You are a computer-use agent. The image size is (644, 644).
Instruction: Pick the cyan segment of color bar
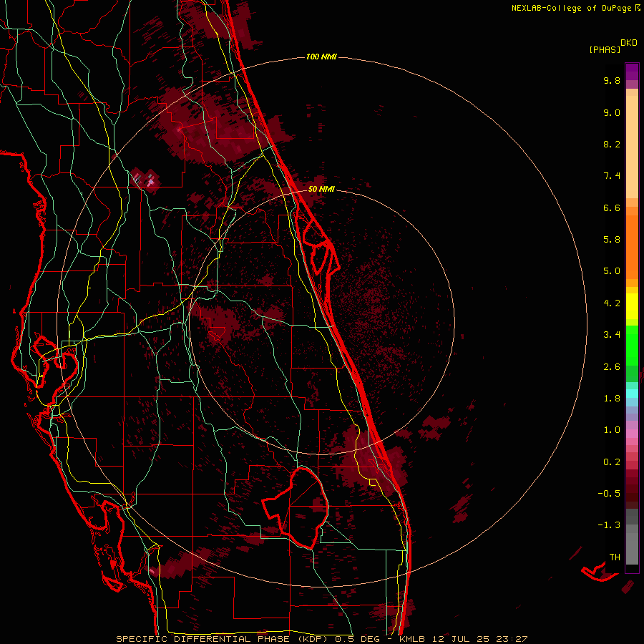[632, 394]
